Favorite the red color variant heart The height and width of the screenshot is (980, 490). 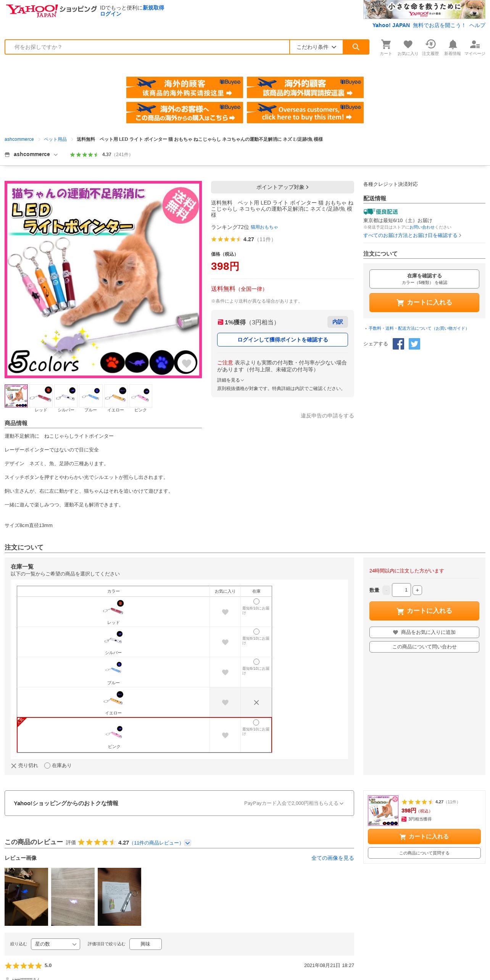(225, 612)
